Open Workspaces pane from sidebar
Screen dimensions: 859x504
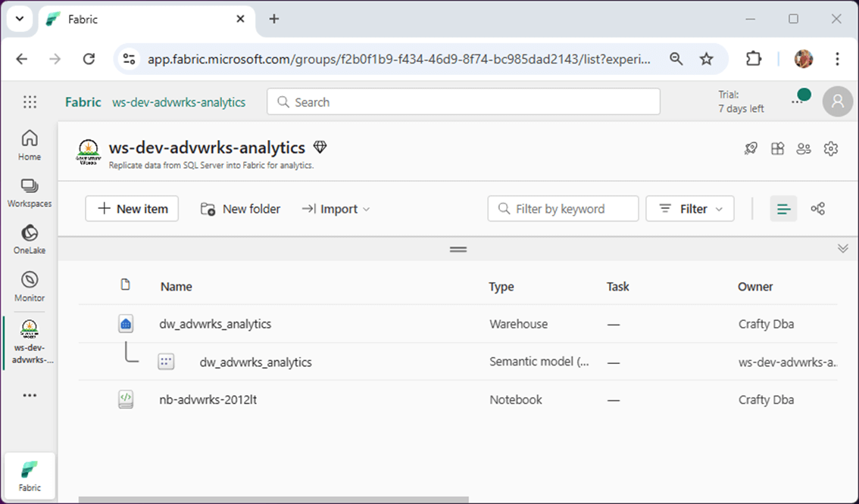pos(30,192)
